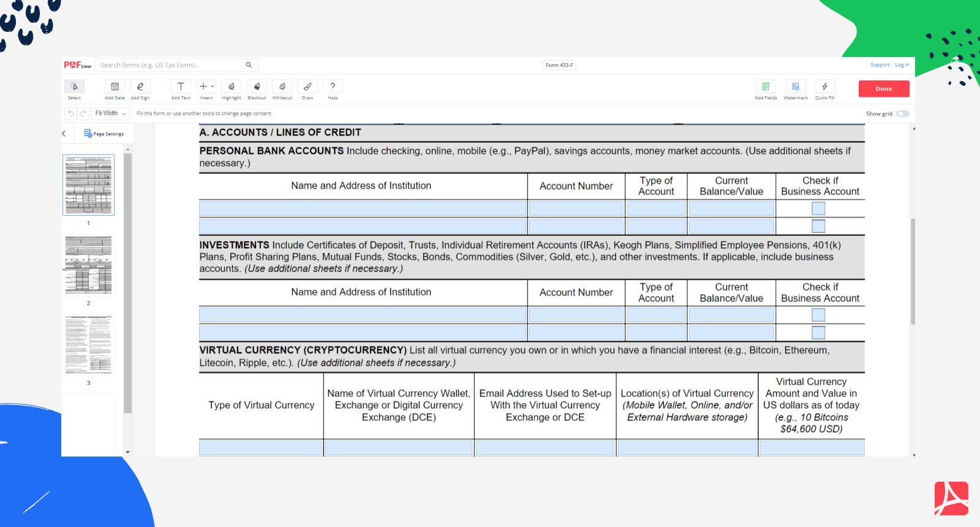
Task: Open the Support link
Action: point(880,65)
